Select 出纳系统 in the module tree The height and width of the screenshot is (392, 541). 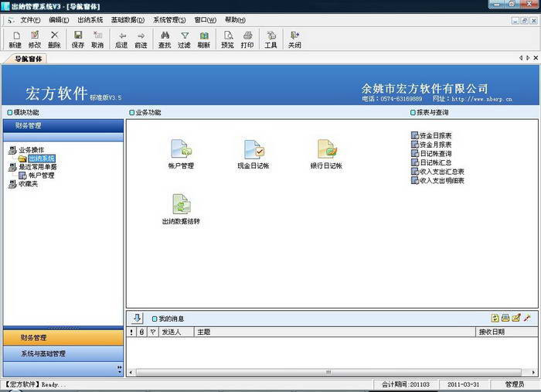tap(42, 159)
